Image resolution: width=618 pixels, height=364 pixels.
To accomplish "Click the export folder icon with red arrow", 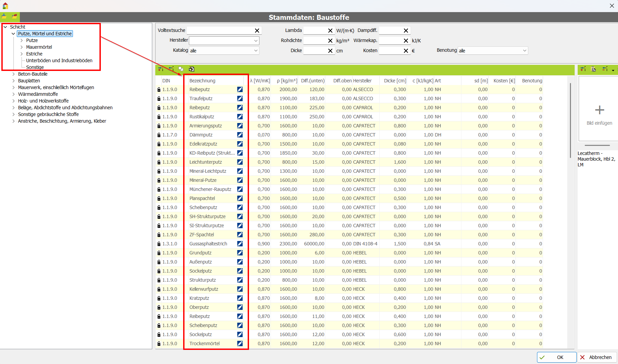I will pos(14,16).
